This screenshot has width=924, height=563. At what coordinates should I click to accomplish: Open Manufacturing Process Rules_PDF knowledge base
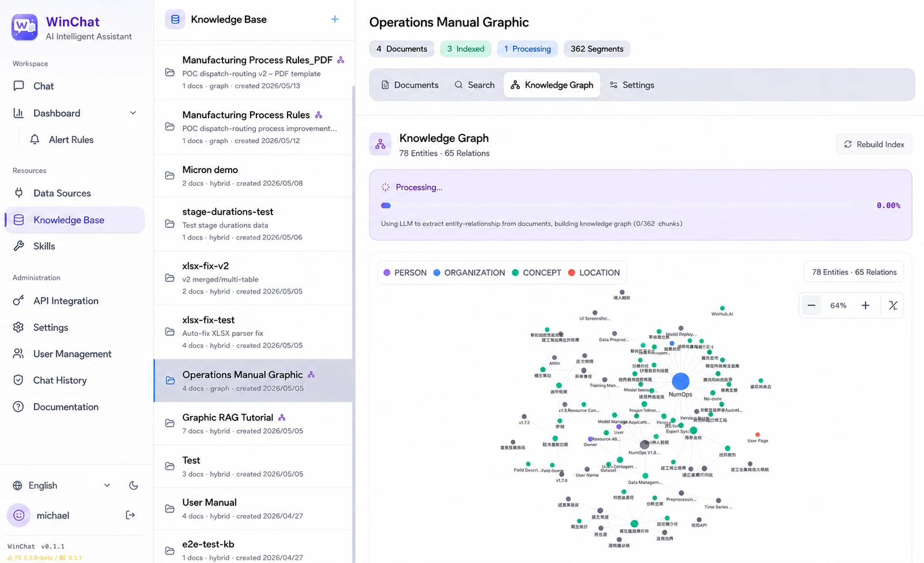click(x=254, y=72)
